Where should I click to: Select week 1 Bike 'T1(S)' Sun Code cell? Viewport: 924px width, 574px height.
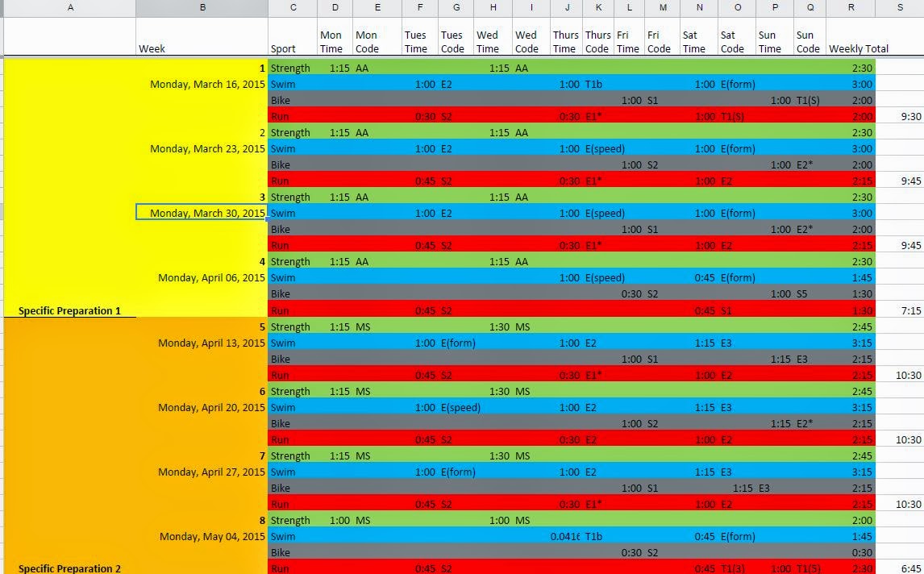tap(810, 100)
